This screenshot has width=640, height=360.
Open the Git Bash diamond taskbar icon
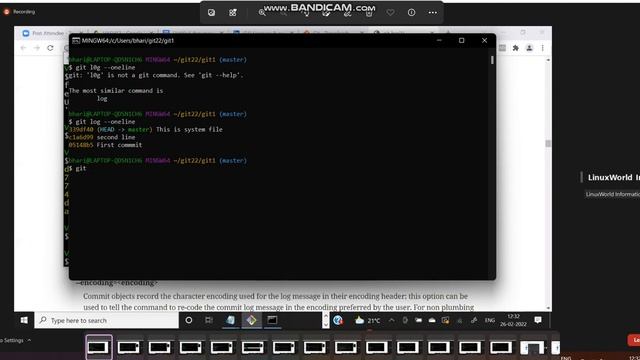(x=251, y=320)
